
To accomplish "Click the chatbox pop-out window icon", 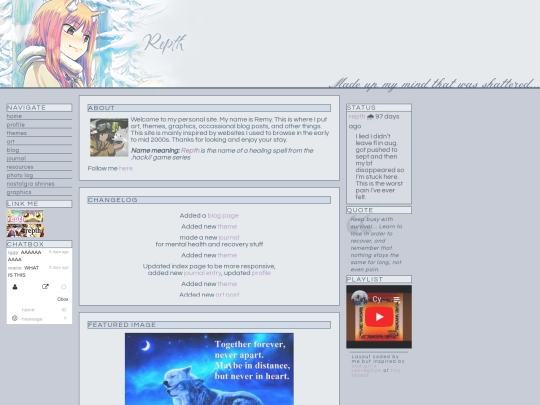I will point(45,287).
